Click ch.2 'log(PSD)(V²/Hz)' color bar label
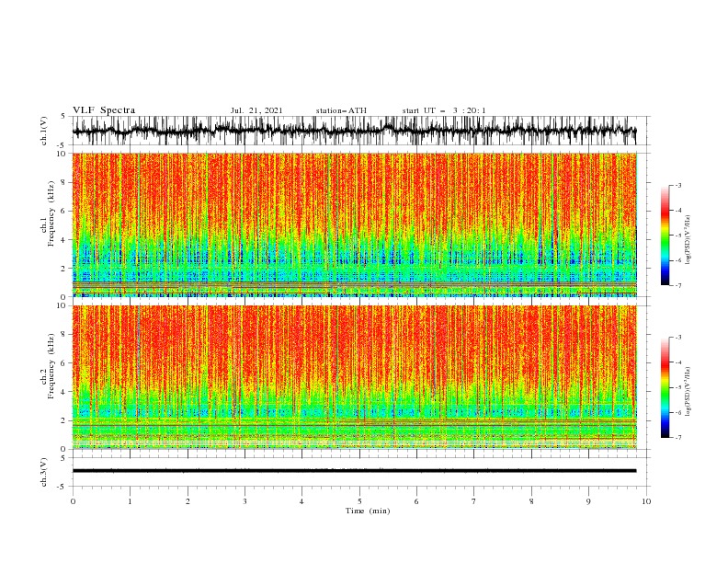 point(688,391)
